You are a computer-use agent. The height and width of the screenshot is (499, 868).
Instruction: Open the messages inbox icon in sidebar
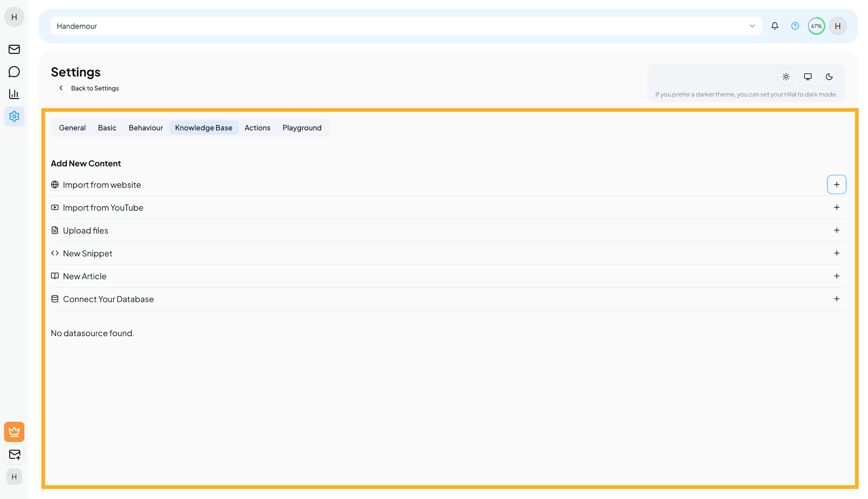(14, 49)
